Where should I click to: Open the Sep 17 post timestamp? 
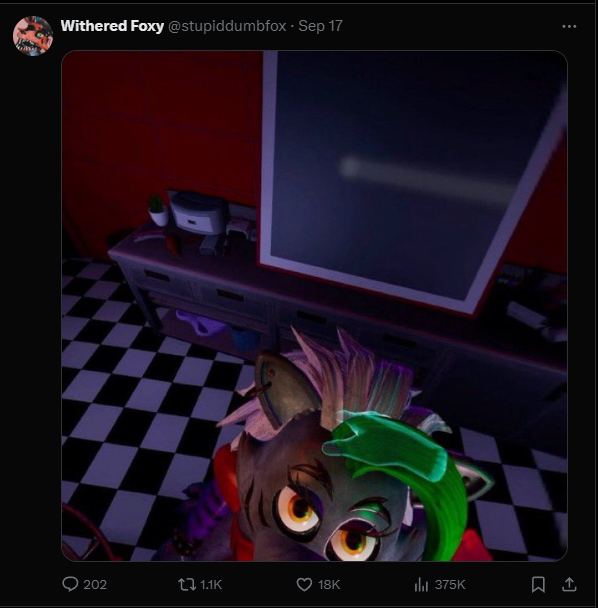point(320,26)
